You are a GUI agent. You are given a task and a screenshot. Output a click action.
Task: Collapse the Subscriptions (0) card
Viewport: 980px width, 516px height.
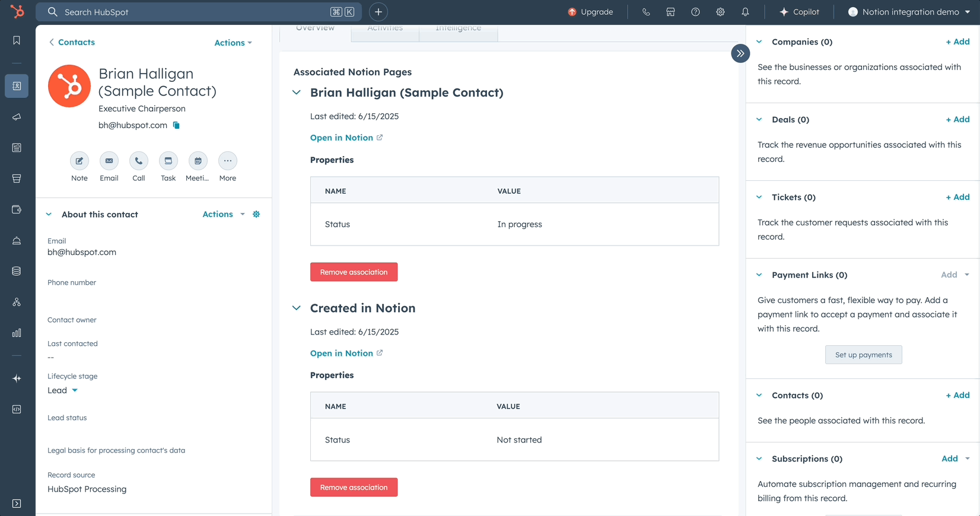759,458
